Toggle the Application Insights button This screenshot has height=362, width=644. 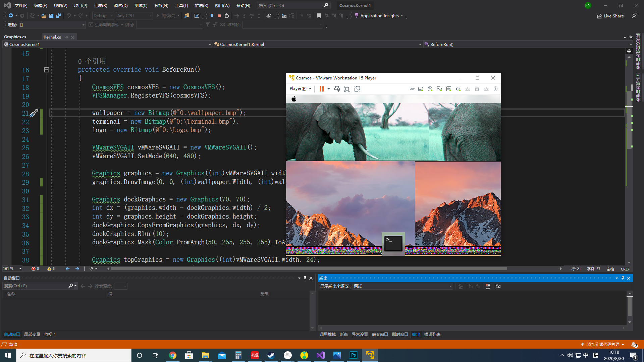378,15
